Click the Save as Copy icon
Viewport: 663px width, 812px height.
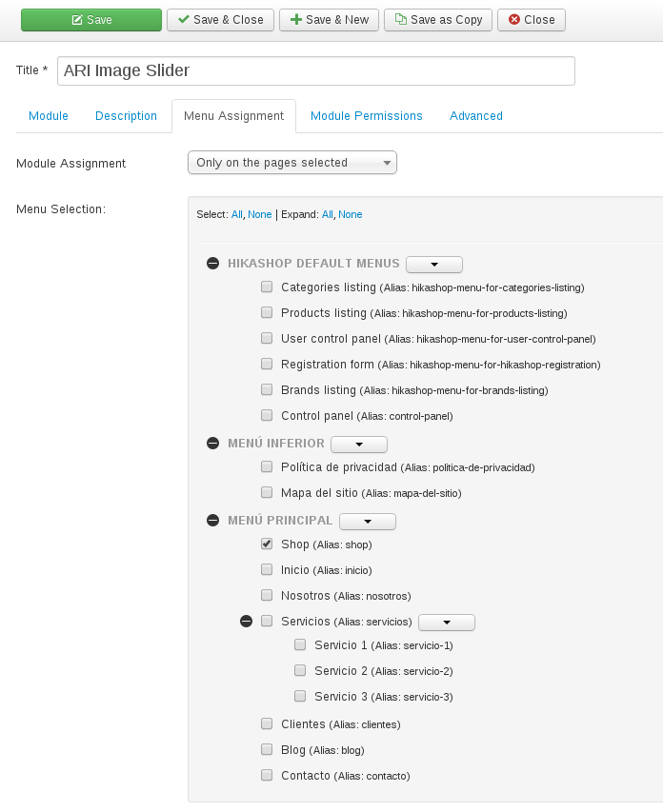[x=401, y=20]
